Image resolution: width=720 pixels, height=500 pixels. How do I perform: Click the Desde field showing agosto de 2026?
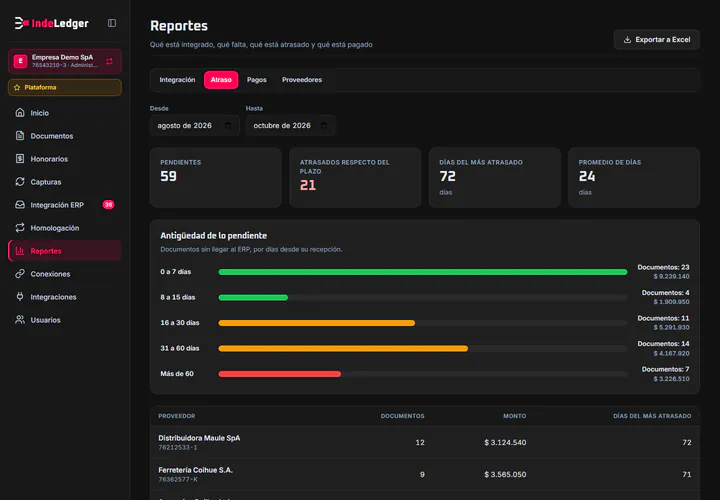(195, 125)
